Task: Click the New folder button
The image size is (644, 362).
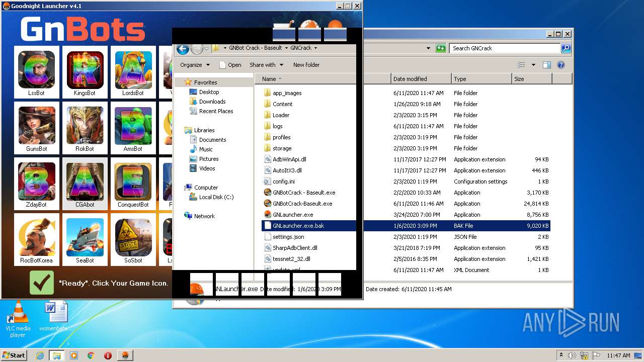Action: pos(306,65)
